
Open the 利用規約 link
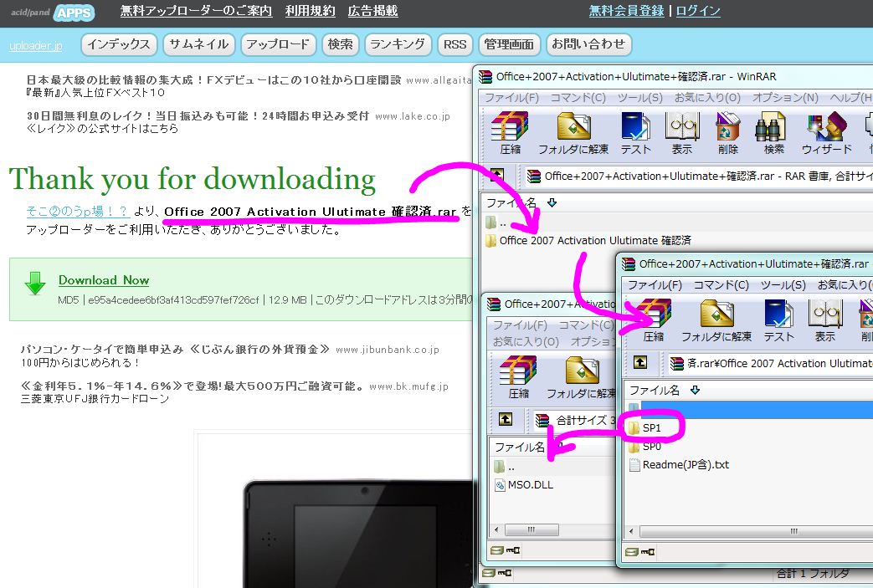(311, 11)
